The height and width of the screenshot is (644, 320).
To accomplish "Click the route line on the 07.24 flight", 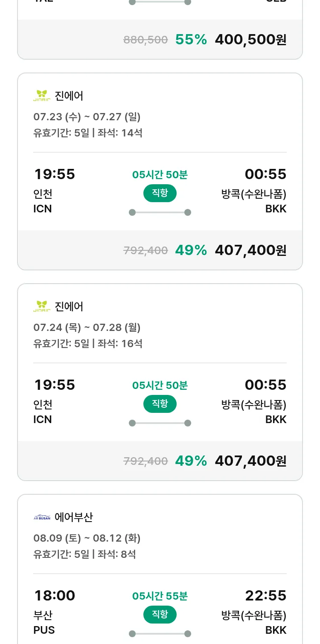I will click(x=160, y=423).
